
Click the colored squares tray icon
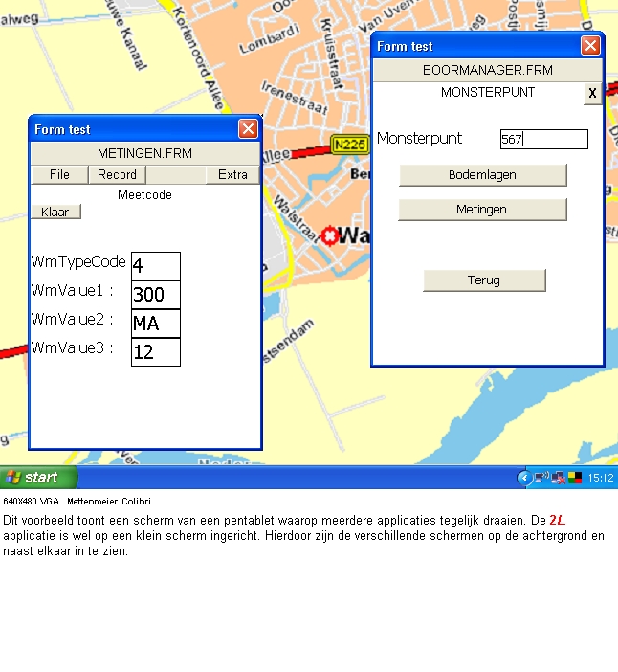click(574, 477)
